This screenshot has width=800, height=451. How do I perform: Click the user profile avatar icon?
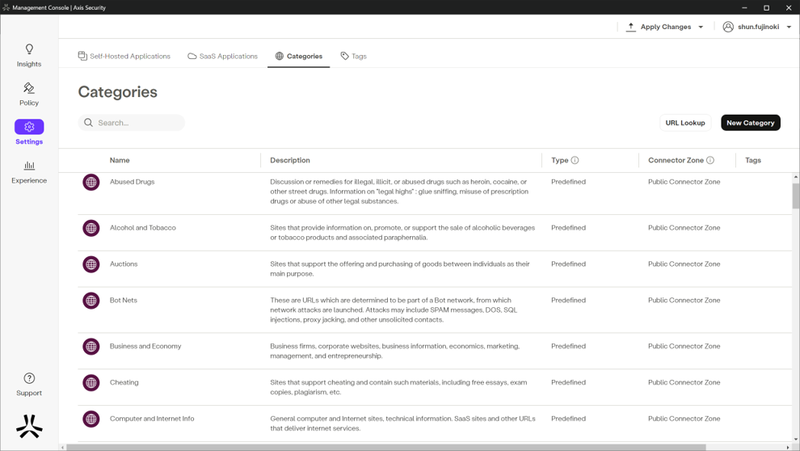(x=728, y=27)
